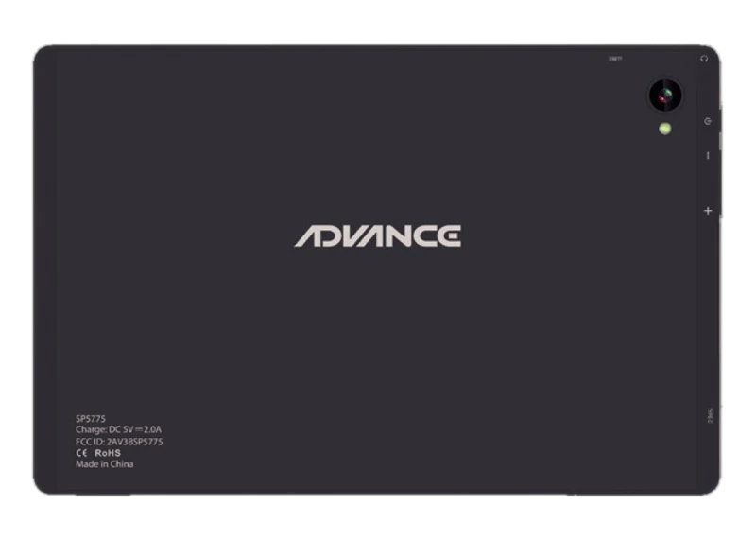This screenshot has height=540, width=756.
Task: Click the LED flash below the camera
Action: click(x=665, y=129)
